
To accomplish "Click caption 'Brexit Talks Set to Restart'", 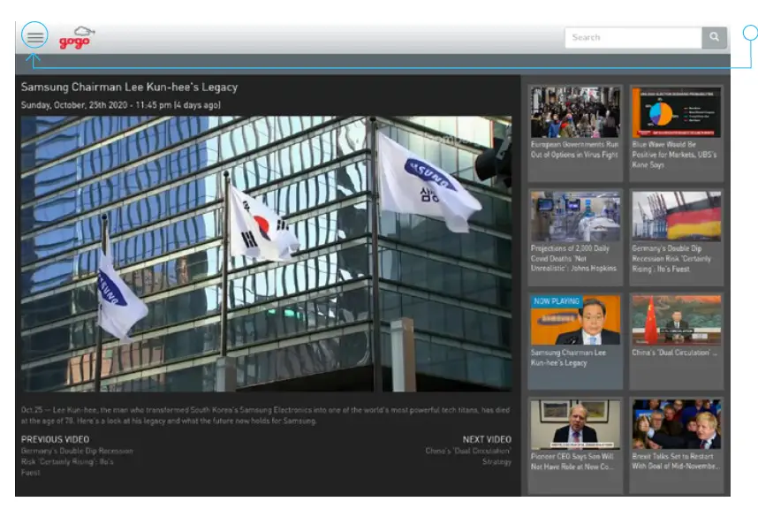I will [676, 461].
